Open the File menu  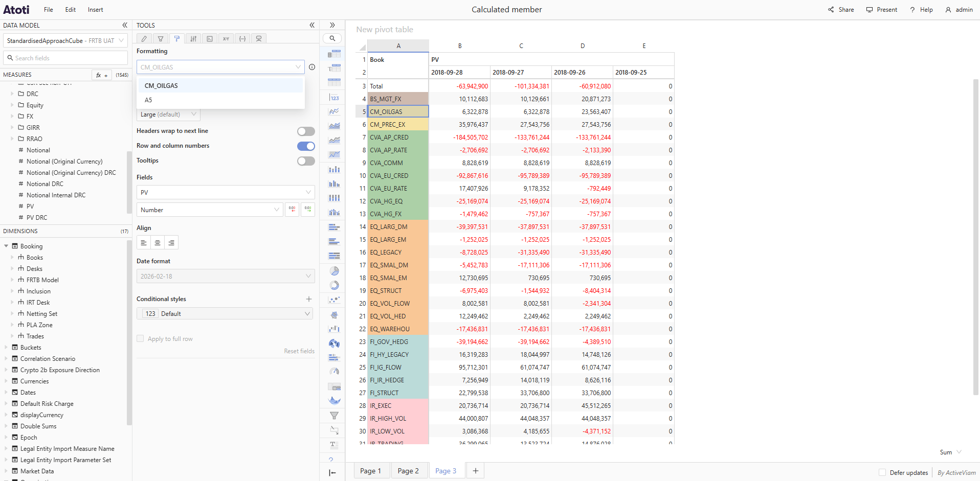(49, 10)
